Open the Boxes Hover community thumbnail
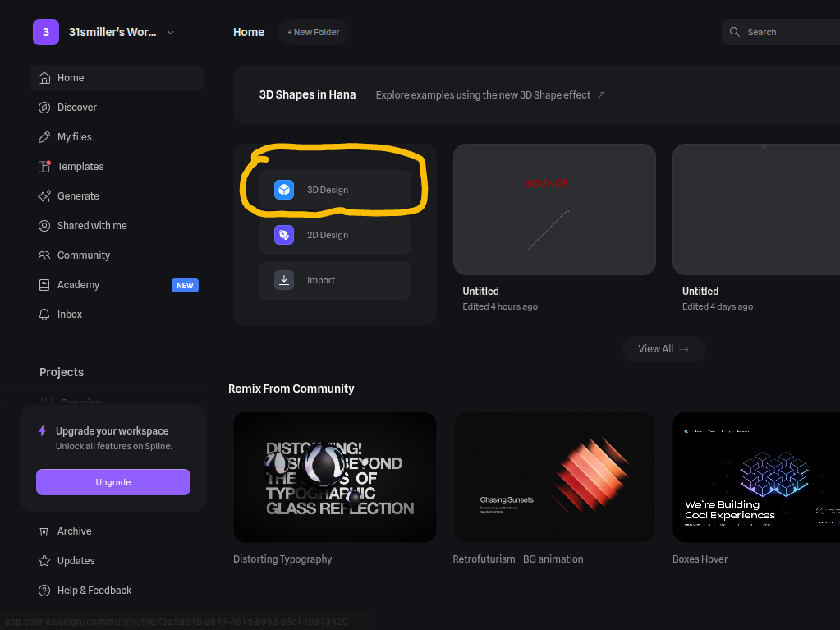This screenshot has width=840, height=630. click(756, 476)
